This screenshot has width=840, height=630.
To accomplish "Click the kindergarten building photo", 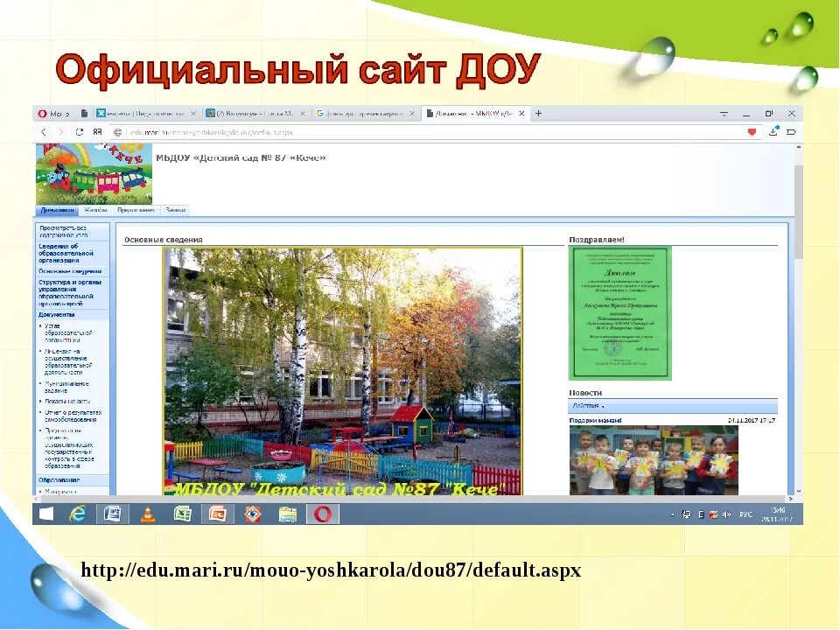I will click(x=343, y=371).
